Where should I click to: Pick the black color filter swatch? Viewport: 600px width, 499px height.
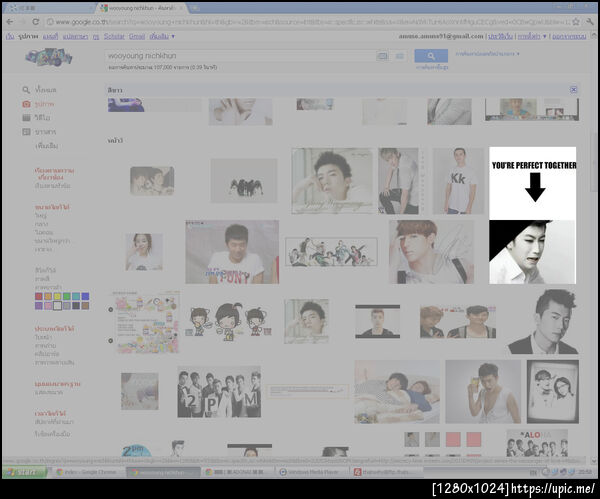pyautogui.click(x=76, y=306)
